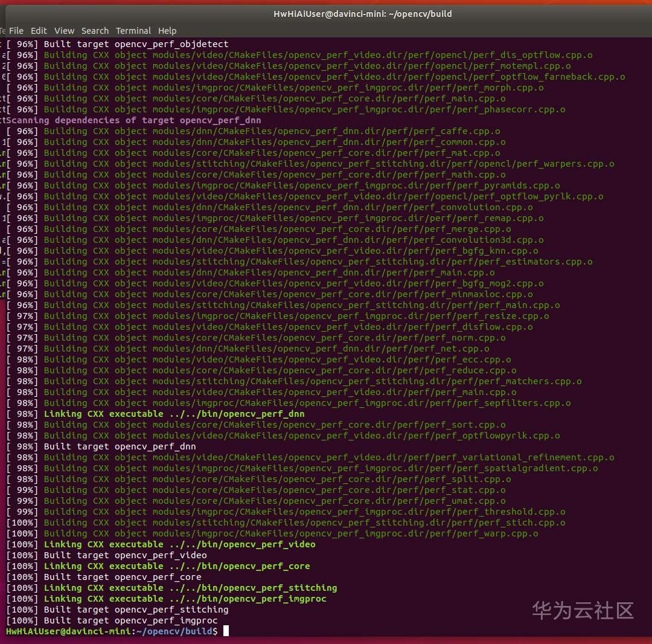Click the perf_bgfg_knn.cpp.o build line
The width and height of the screenshot is (652, 644).
click(x=272, y=251)
